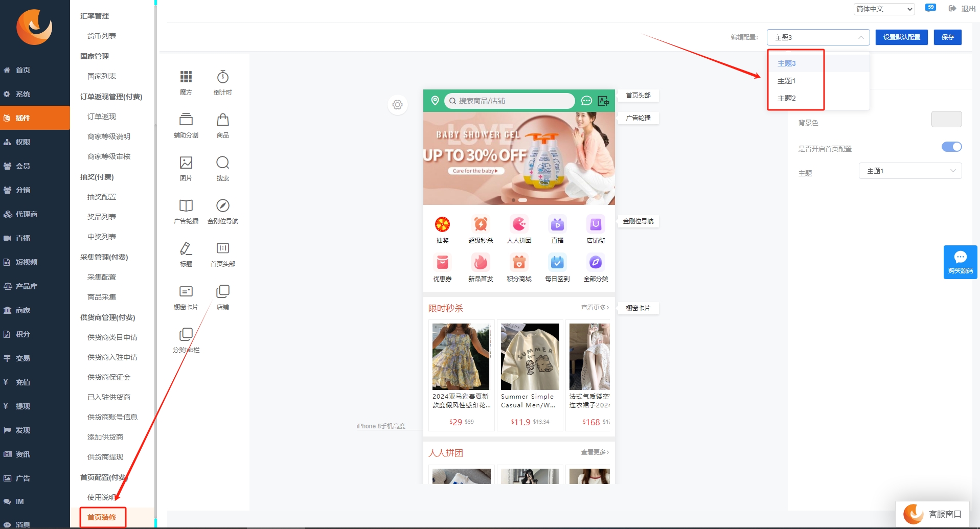Click the search box 搜索商品/店铺 in preview

pyautogui.click(x=510, y=101)
